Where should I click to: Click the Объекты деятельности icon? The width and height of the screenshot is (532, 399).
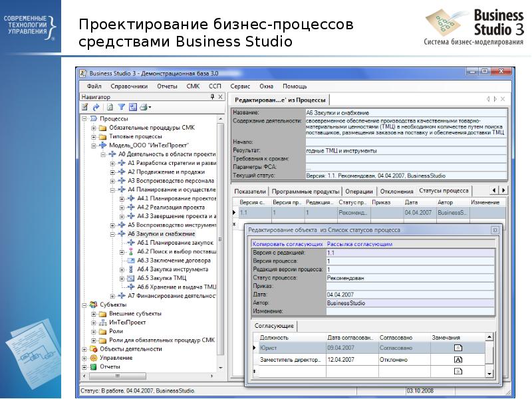pyautogui.click(x=93, y=348)
